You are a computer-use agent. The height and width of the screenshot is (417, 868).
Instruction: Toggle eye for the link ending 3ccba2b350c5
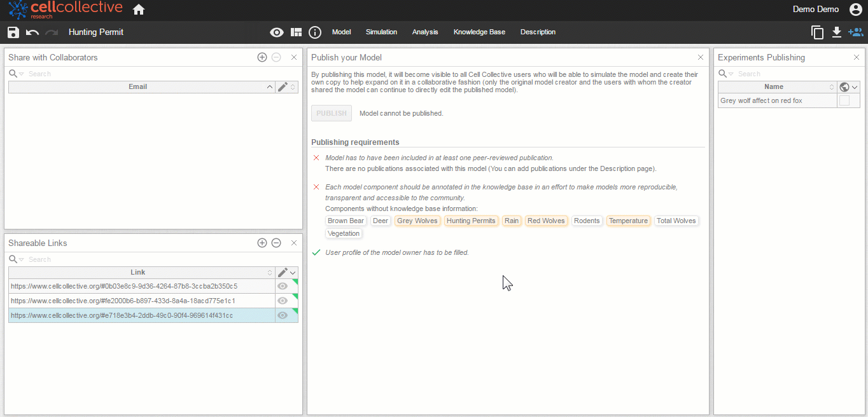click(x=283, y=286)
